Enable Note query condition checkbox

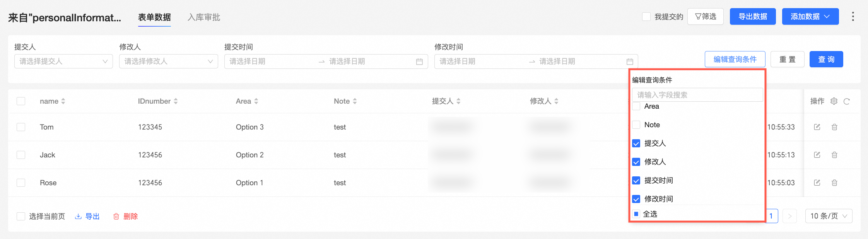pos(636,125)
